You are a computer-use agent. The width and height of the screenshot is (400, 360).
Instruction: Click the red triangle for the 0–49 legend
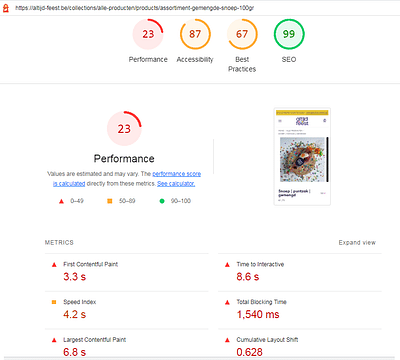[x=61, y=201]
